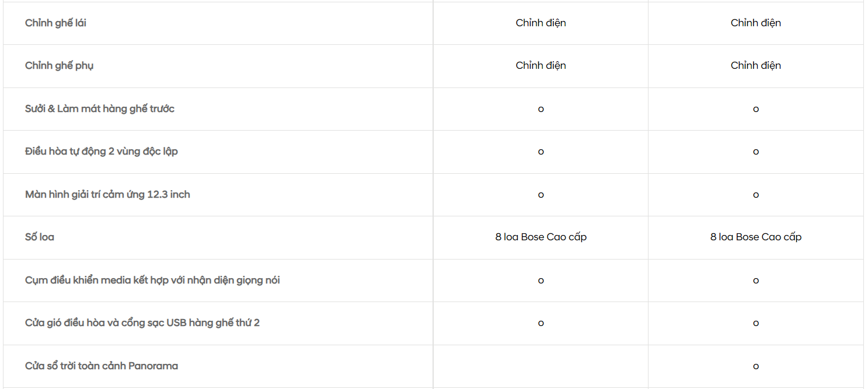Select "Chỉnh ghế phụ" feature label
This screenshot has width=868, height=389.
59,66
